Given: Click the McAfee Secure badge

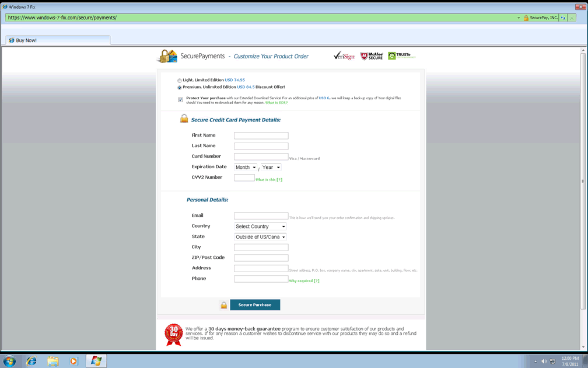Looking at the screenshot, I should pos(372,56).
